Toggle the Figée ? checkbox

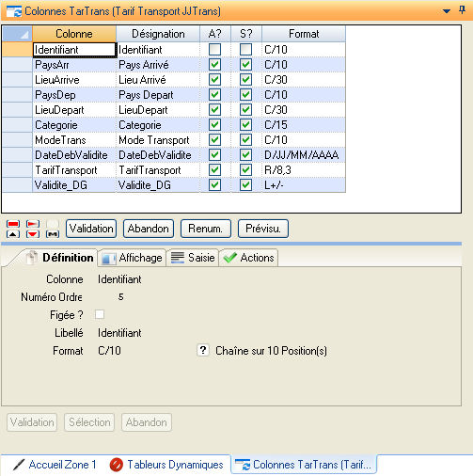pyautogui.click(x=100, y=314)
